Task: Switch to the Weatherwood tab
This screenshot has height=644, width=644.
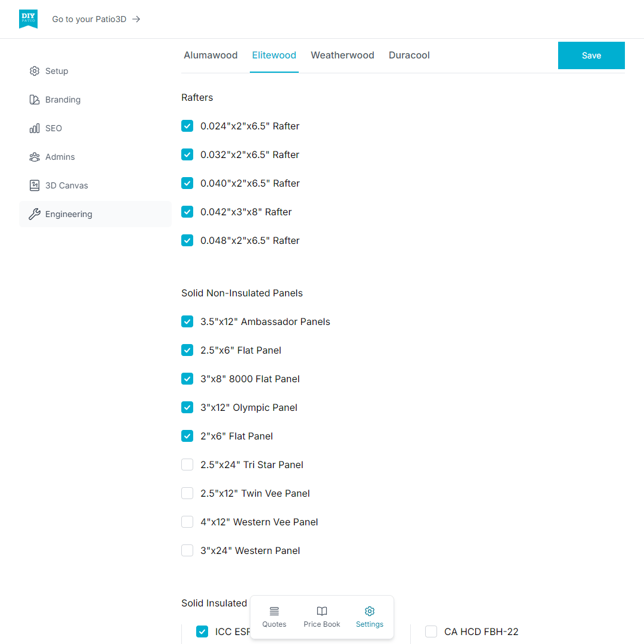Action: (x=342, y=55)
